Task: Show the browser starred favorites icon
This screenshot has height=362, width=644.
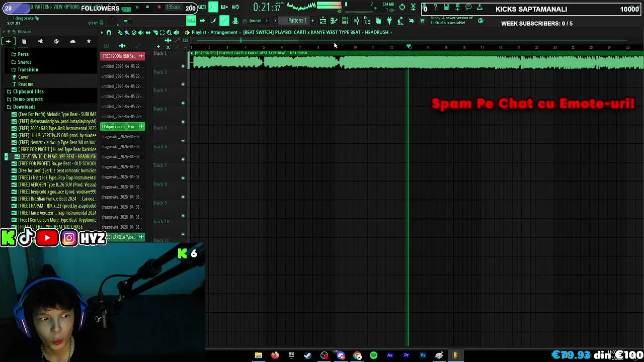Action: (x=89, y=41)
